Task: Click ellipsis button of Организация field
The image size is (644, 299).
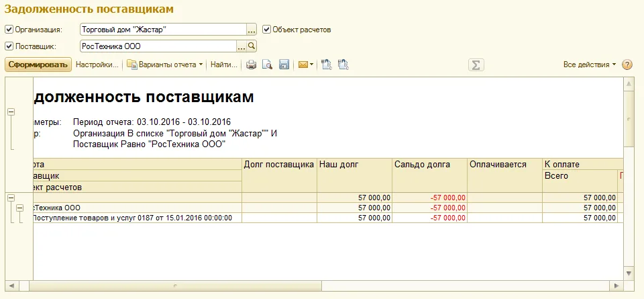Action: [x=252, y=30]
